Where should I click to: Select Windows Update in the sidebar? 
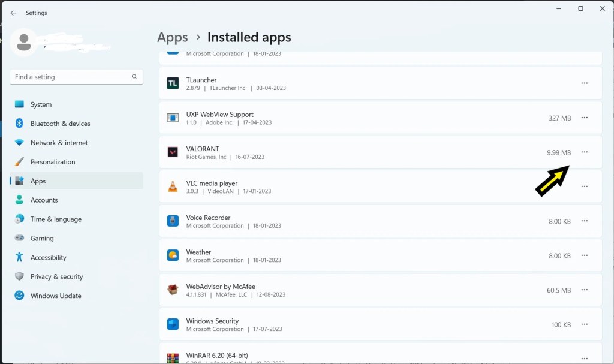click(x=56, y=296)
